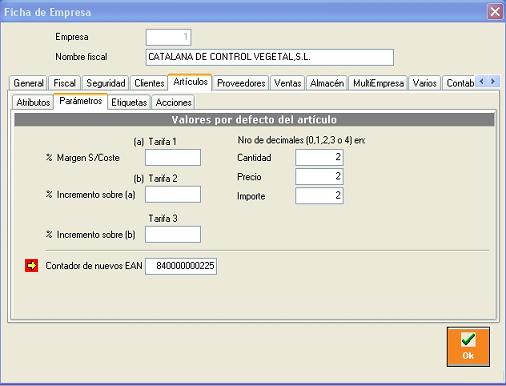Open the Etiquetas sub-tab

coord(129,102)
